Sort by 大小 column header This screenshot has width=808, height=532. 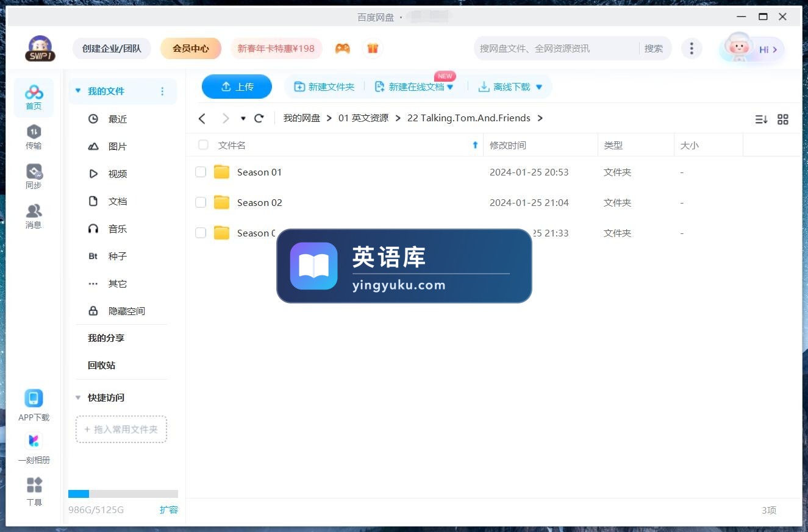pyautogui.click(x=690, y=145)
